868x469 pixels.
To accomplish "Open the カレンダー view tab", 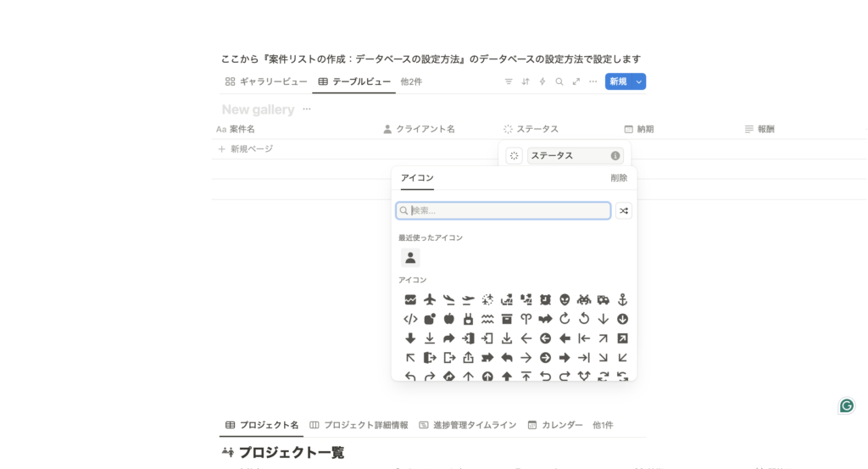I will click(x=555, y=425).
